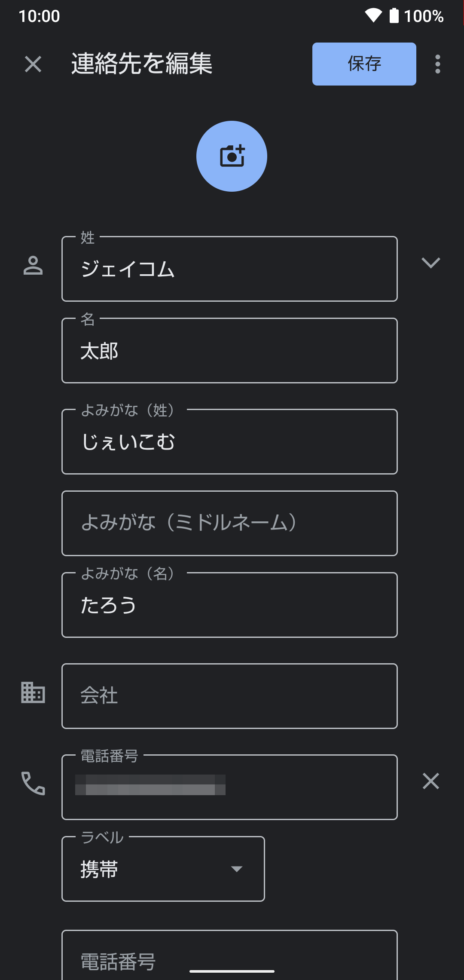Click the company building icon
Viewport: 464px width, 980px height.
click(33, 692)
